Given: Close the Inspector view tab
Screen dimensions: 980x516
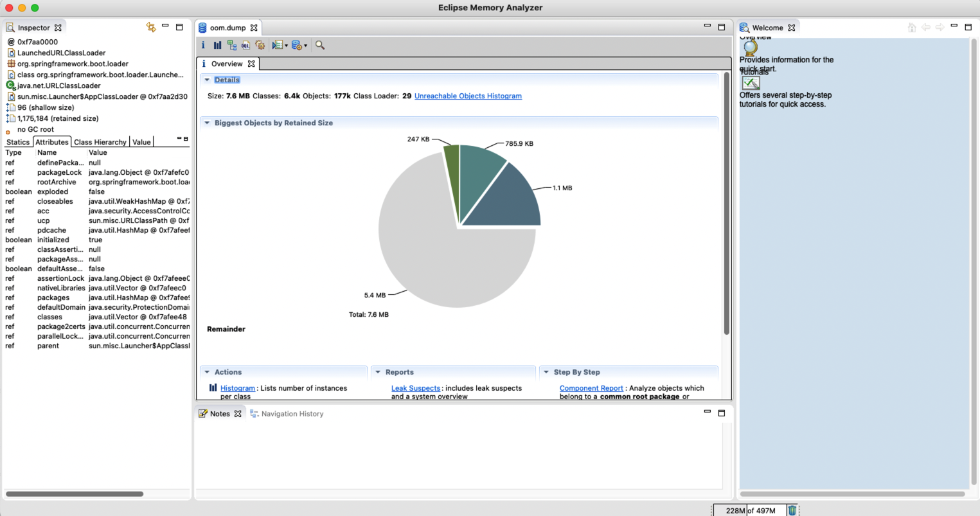Looking at the screenshot, I should (x=58, y=28).
